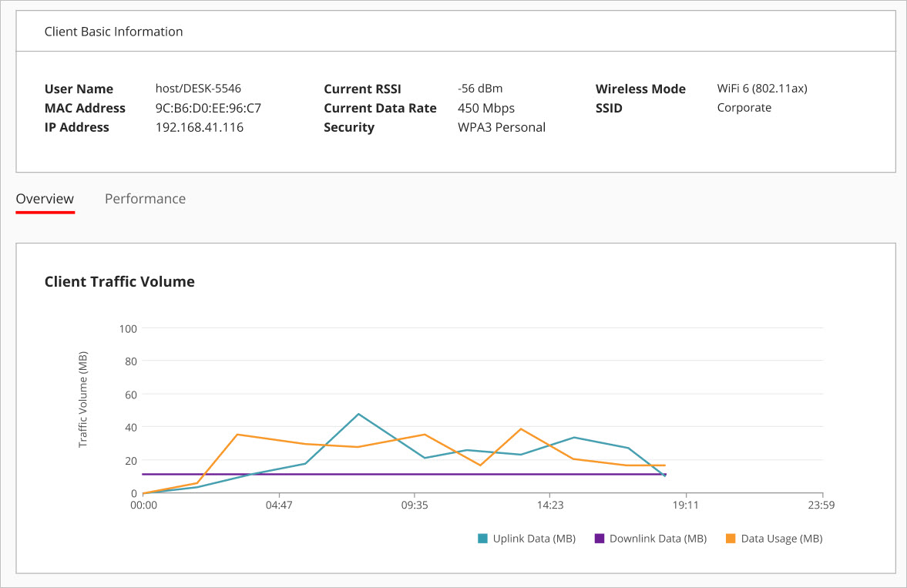The width and height of the screenshot is (907, 588).
Task: Click the Client Basic Information header
Action: point(113,31)
